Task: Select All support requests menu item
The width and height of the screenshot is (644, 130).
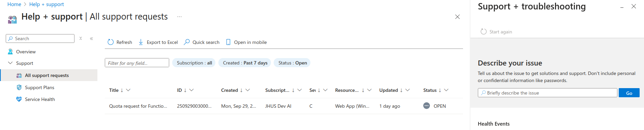Action: pyautogui.click(x=49, y=75)
